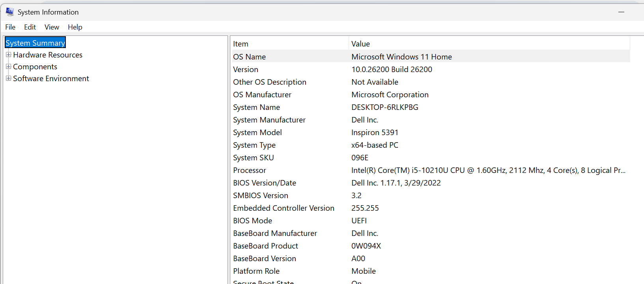Select the System Type row
This screenshot has height=284, width=644.
(430, 145)
